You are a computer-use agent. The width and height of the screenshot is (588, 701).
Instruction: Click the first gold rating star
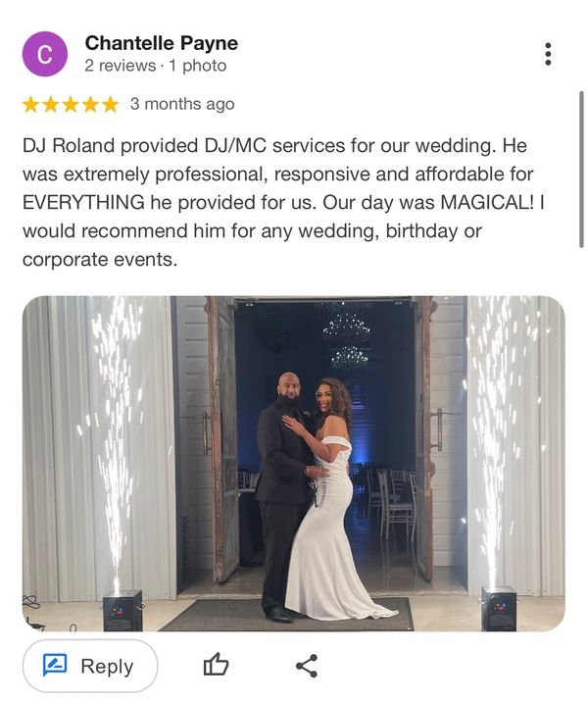coord(30,105)
